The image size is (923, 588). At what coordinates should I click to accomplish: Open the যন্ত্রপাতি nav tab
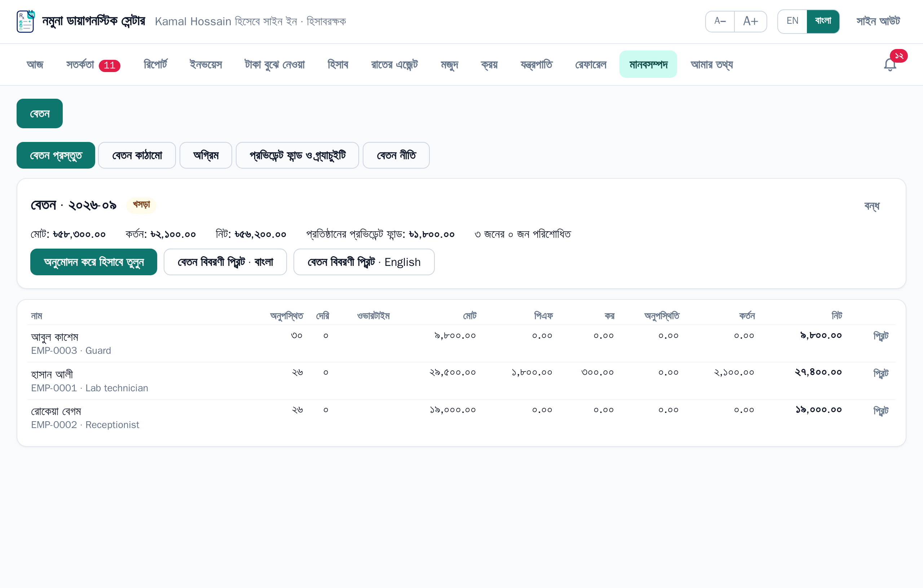pos(536,64)
